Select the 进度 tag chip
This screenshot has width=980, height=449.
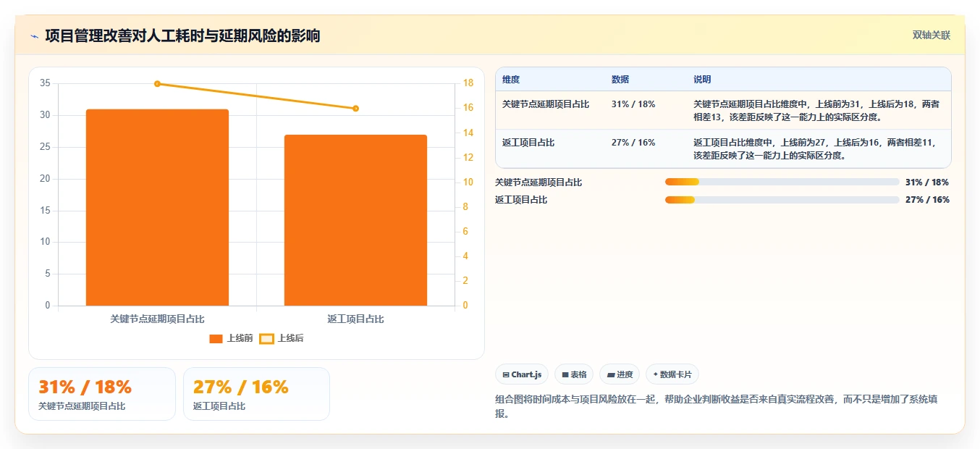point(620,374)
